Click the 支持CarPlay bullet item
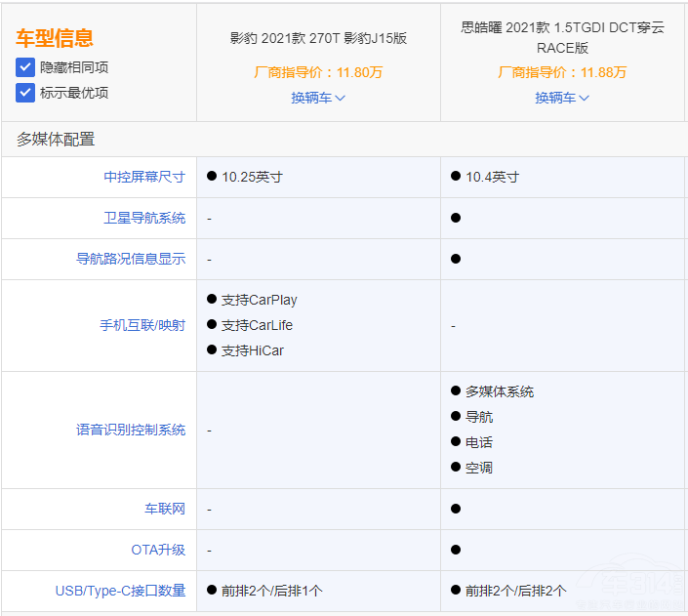688x616 pixels. click(259, 300)
